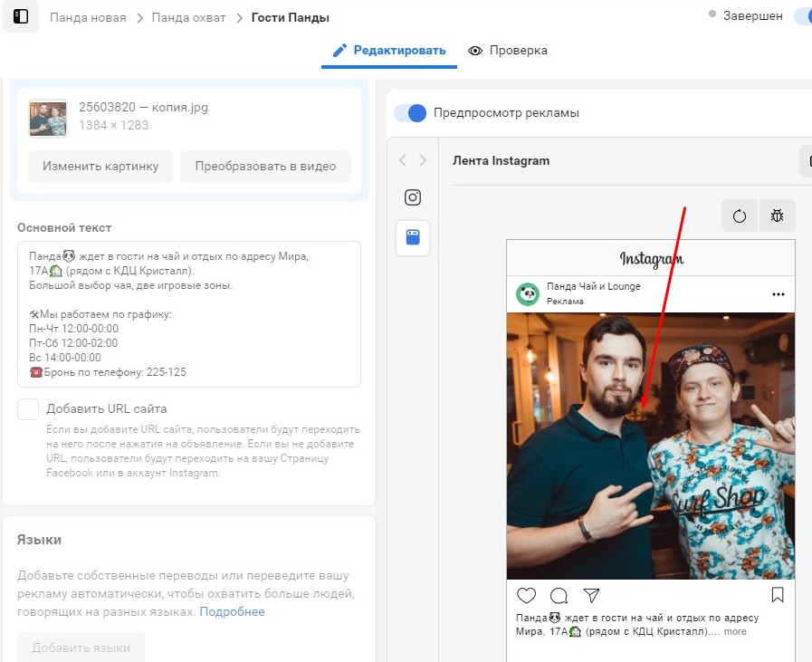Click the heart like icon in preview
812x662 pixels.
point(526,595)
